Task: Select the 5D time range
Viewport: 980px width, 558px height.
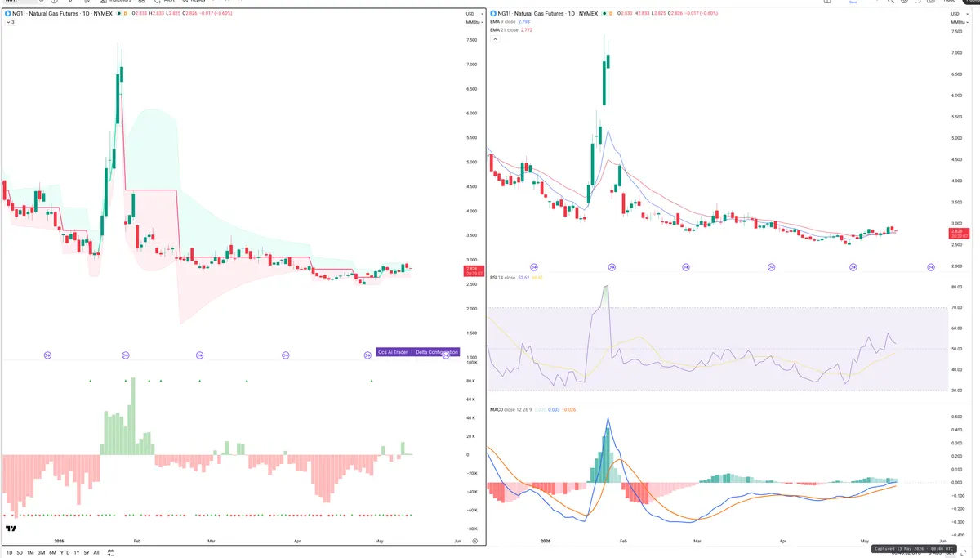Action: tap(19, 553)
